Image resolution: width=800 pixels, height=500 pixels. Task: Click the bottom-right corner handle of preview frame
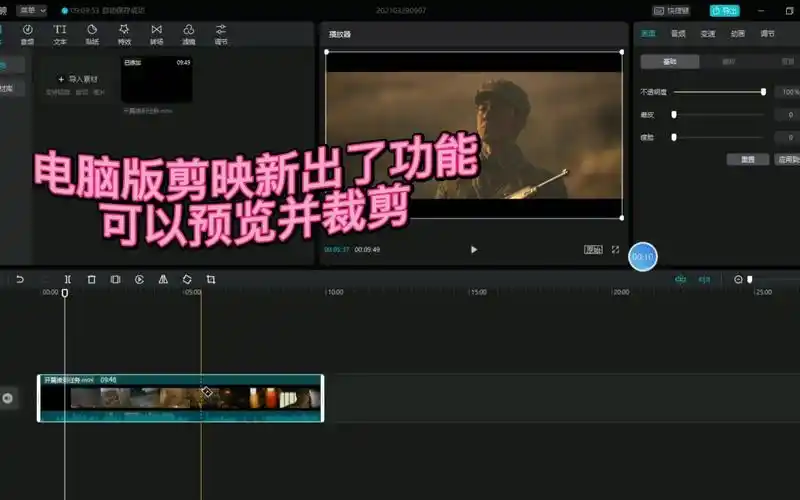(x=621, y=218)
